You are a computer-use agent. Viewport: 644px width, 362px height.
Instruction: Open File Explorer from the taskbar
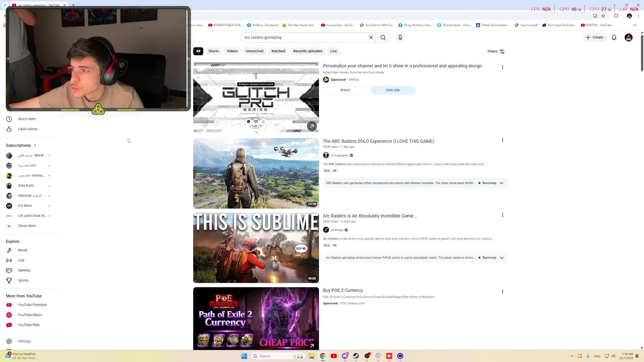311,356
